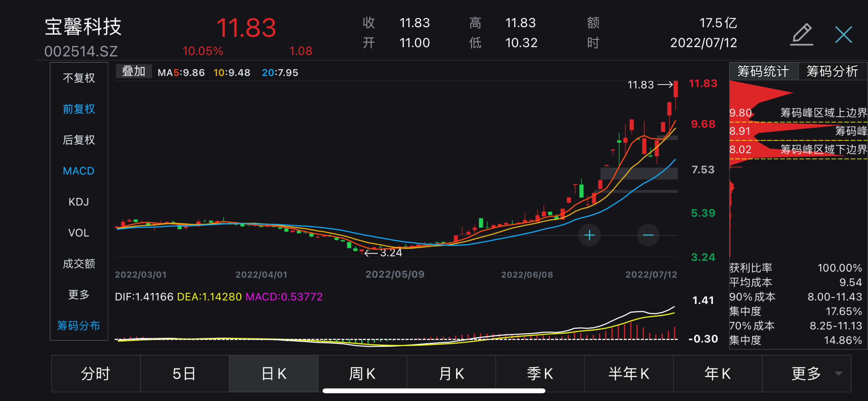
Task: Select 前复权 adjustment option
Action: click(x=79, y=109)
